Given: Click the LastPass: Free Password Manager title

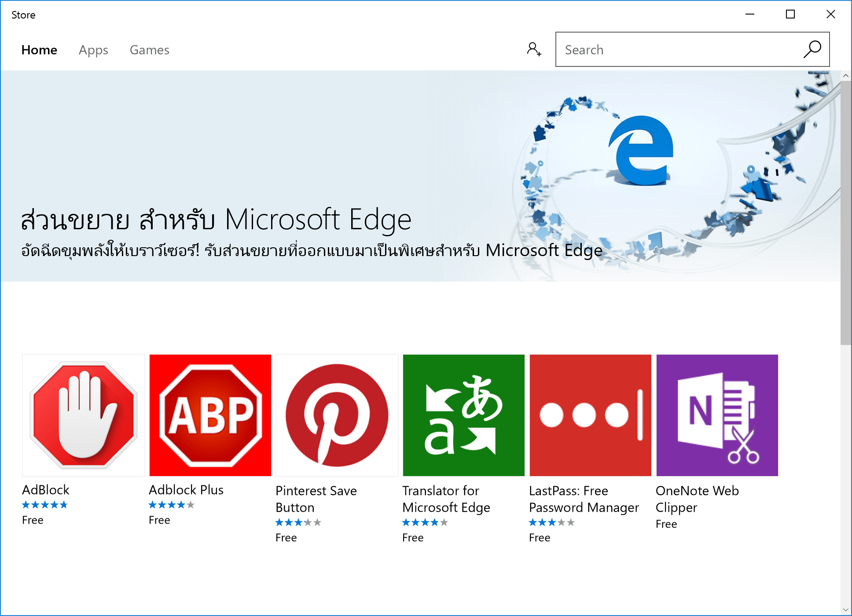Looking at the screenshot, I should click(x=584, y=499).
